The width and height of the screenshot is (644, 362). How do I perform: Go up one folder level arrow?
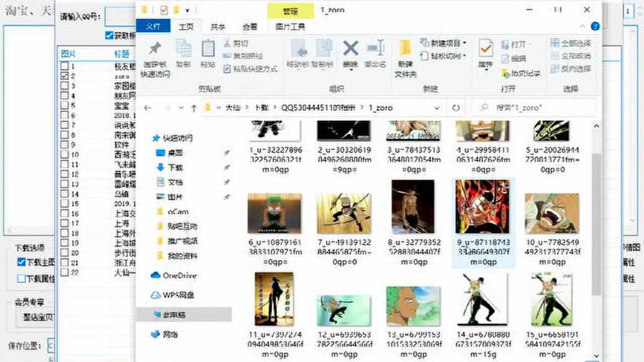(x=194, y=108)
